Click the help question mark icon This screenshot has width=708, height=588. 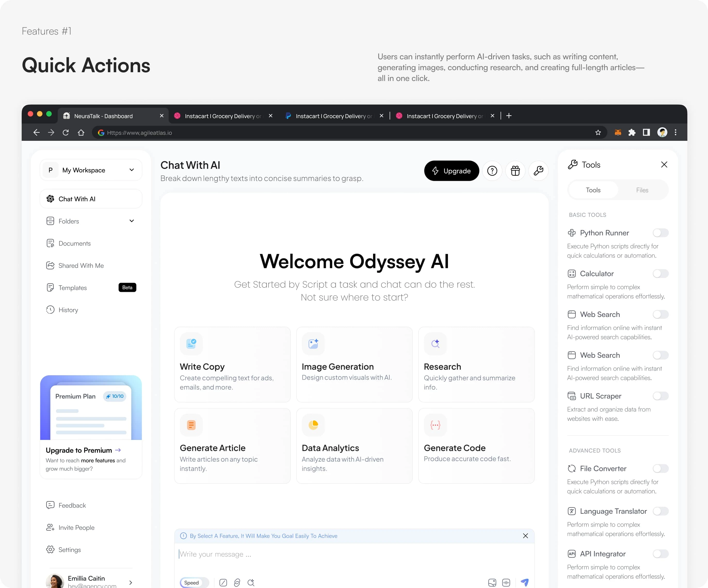point(492,171)
